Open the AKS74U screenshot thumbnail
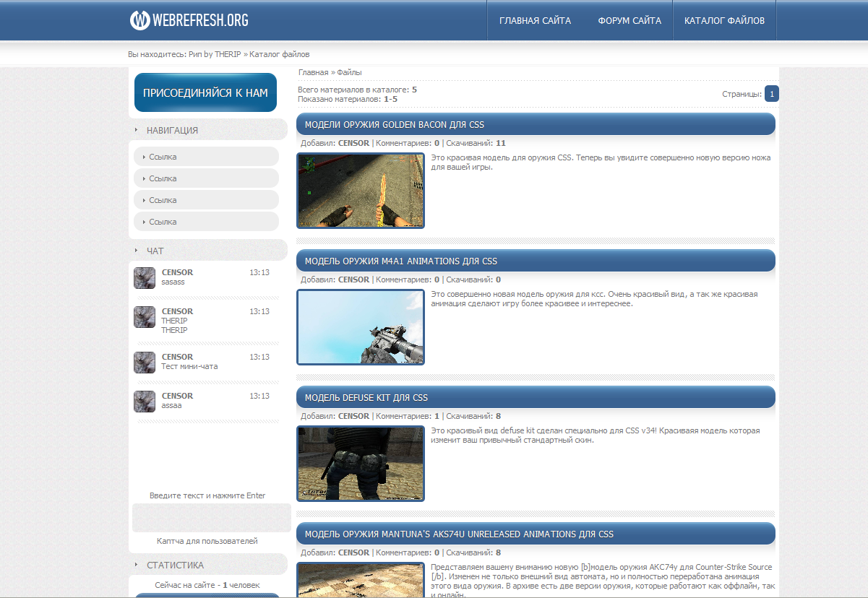This screenshot has height=598, width=868. click(x=361, y=580)
